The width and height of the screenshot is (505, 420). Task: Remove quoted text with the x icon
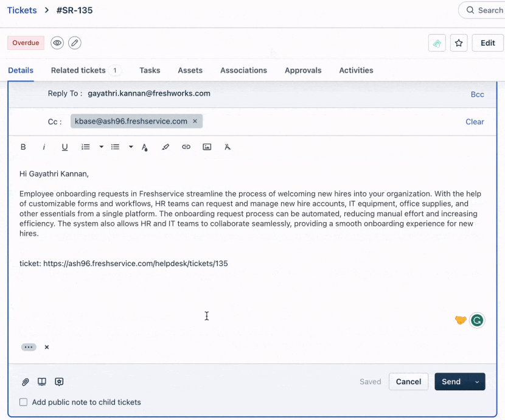[47, 347]
